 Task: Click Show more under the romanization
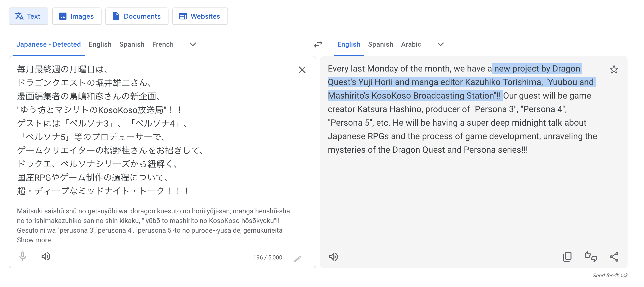[34, 240]
